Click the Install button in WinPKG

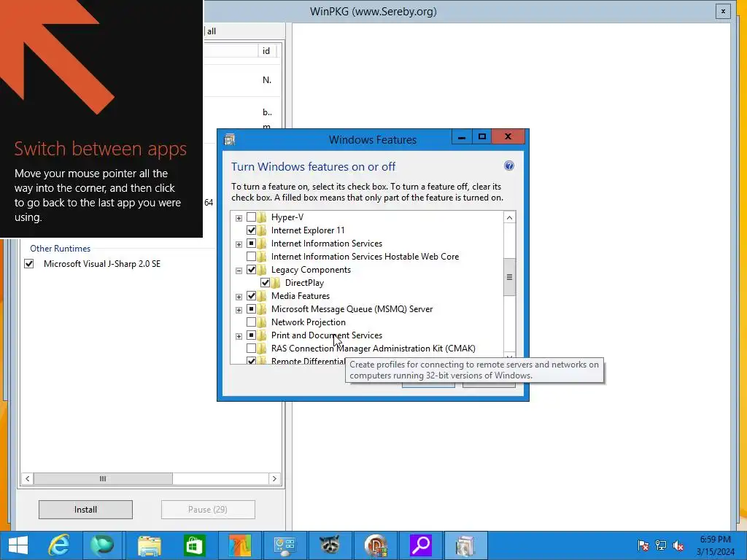click(x=86, y=510)
